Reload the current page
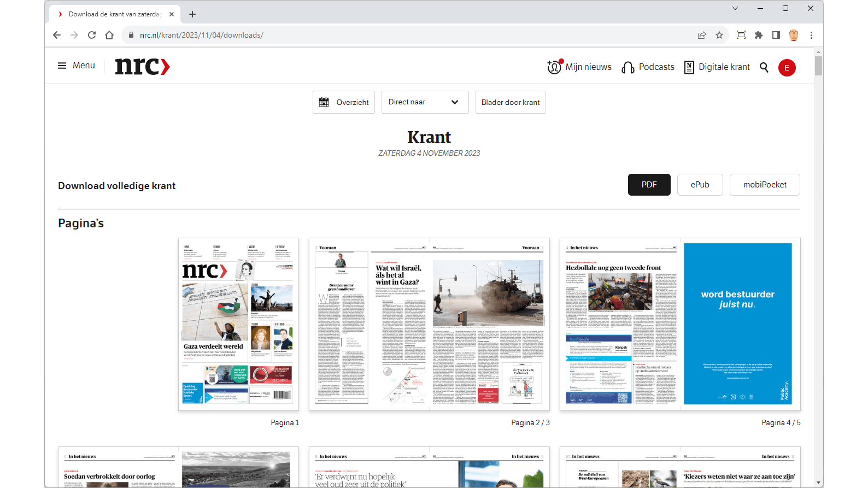The height and width of the screenshot is (488, 868). point(92,35)
